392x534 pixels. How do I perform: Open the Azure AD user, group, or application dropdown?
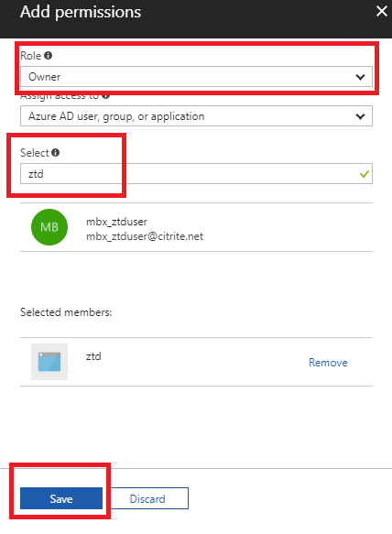(196, 116)
